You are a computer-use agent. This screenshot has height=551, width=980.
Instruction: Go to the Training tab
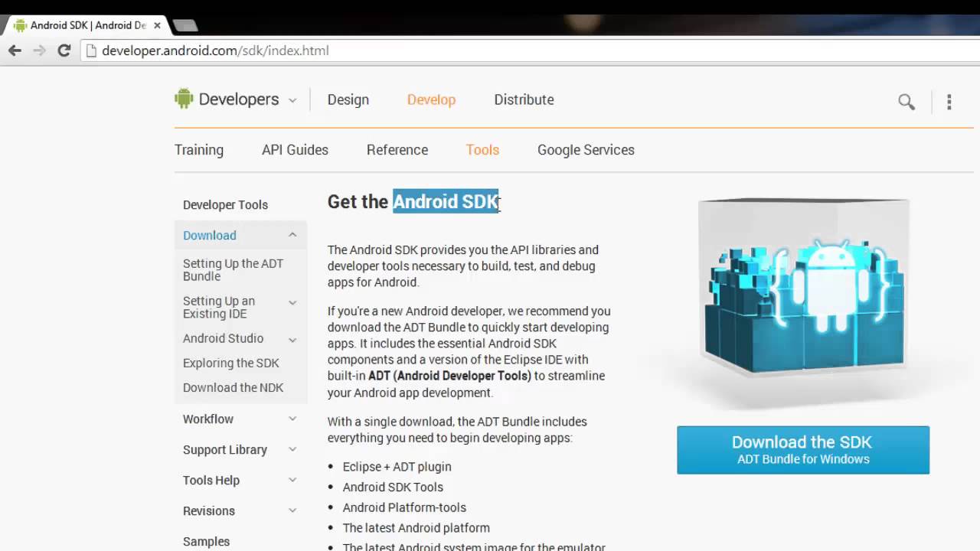[x=199, y=150]
